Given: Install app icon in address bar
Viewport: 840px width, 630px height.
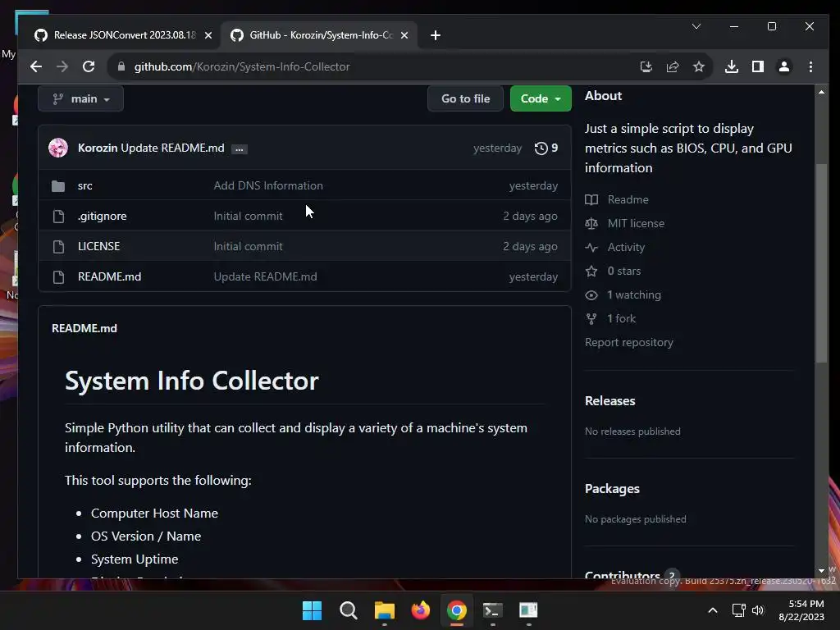Looking at the screenshot, I should click(x=646, y=66).
